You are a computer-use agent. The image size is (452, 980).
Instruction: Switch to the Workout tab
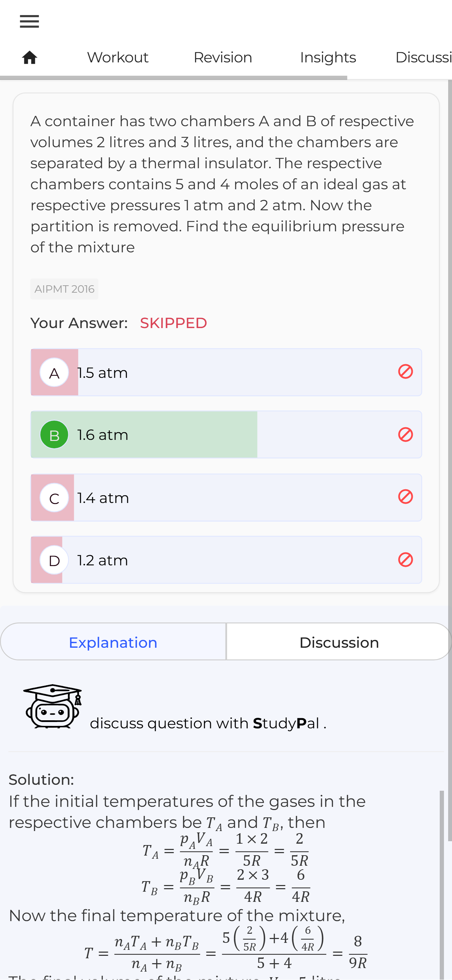point(118,57)
